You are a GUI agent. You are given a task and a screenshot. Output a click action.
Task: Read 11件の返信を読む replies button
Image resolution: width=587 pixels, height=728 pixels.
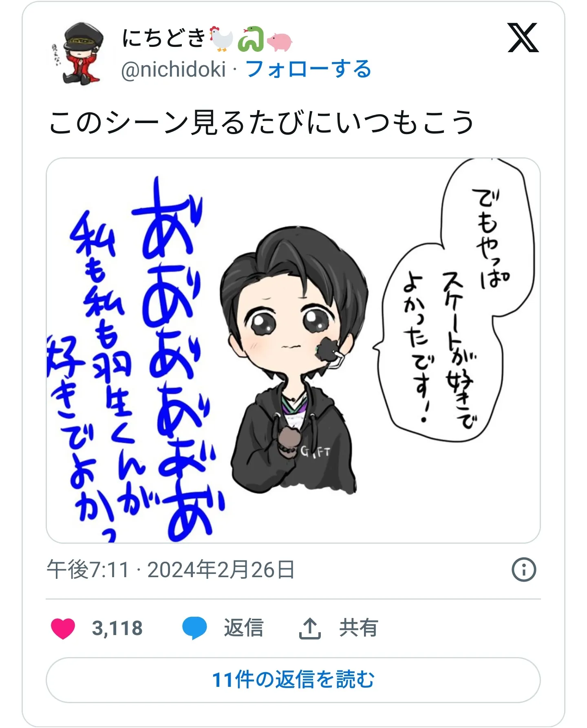293,680
